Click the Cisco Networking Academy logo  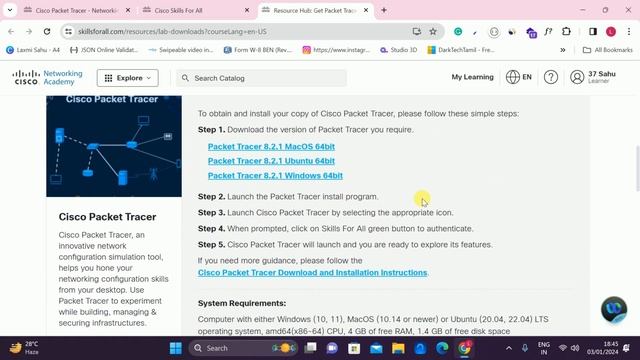point(47,78)
